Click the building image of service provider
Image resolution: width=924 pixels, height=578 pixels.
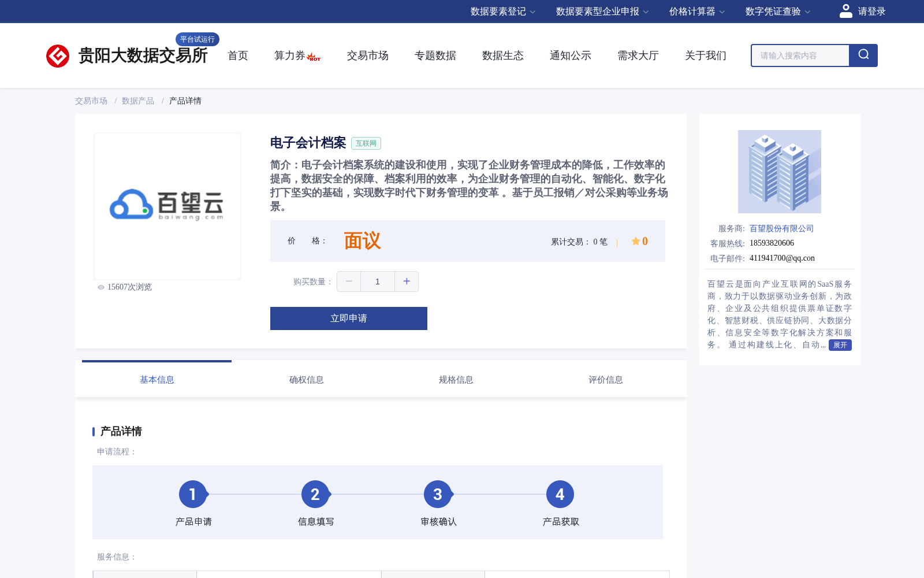[x=780, y=172]
